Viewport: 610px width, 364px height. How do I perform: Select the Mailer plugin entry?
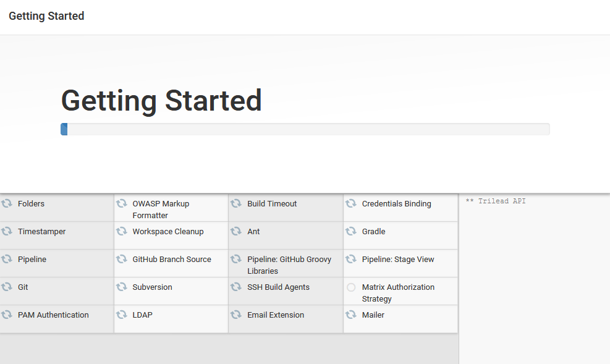pyautogui.click(x=373, y=314)
